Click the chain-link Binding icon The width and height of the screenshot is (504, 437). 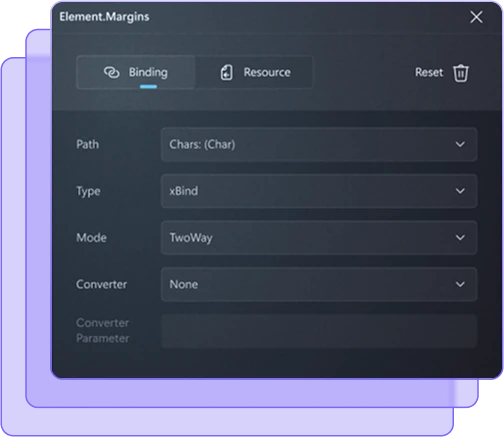(111, 72)
